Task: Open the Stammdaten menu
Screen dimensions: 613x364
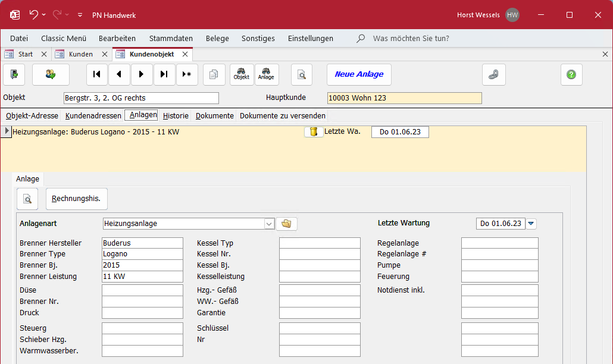Action: 171,38
